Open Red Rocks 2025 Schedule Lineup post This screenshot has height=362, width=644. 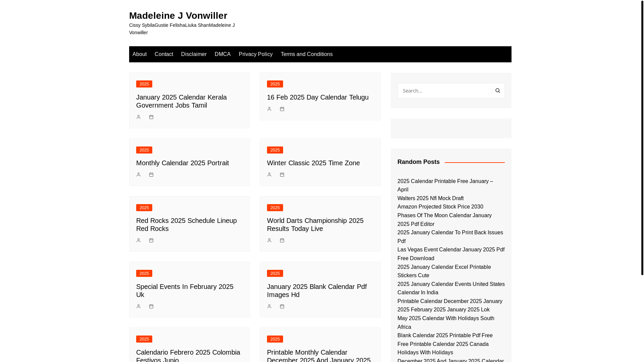point(186,225)
